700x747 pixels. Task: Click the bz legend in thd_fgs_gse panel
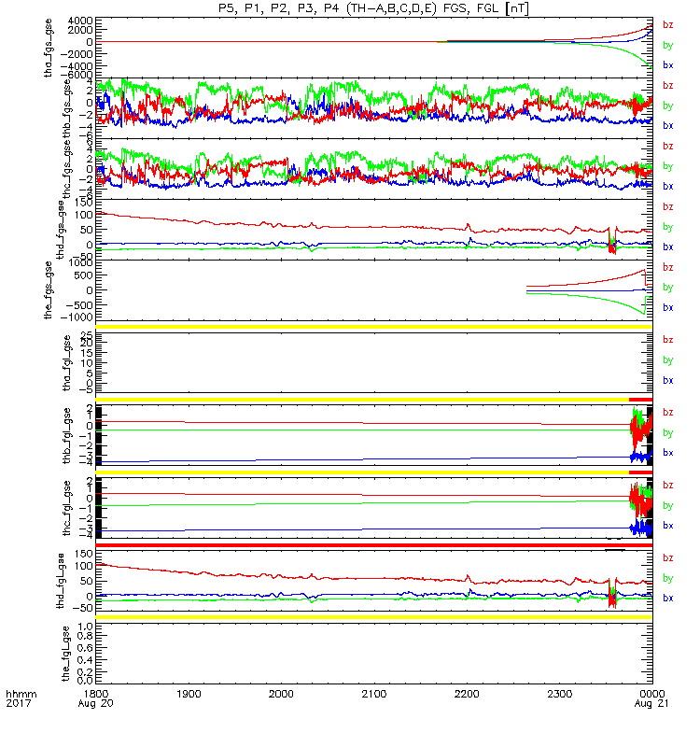coord(668,206)
